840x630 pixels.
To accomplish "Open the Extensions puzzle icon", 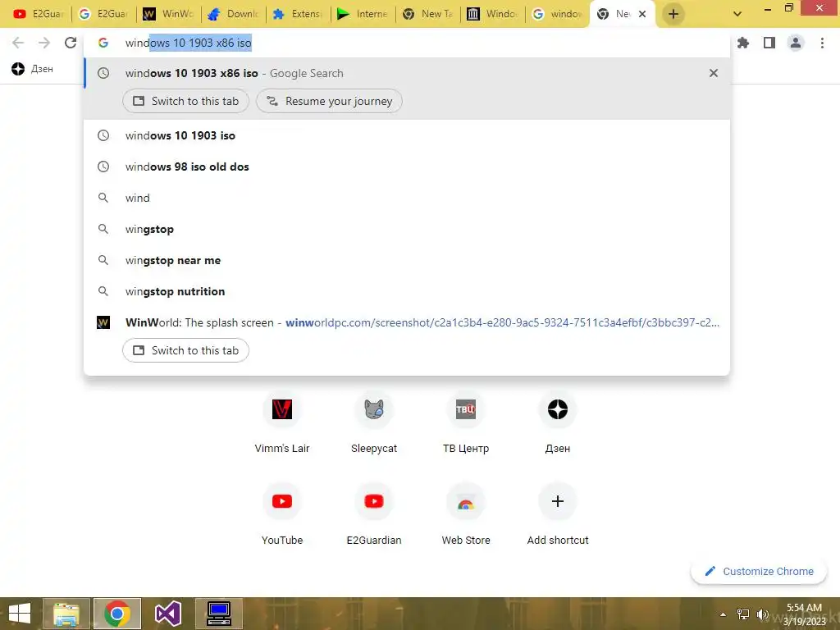I will coord(743,43).
